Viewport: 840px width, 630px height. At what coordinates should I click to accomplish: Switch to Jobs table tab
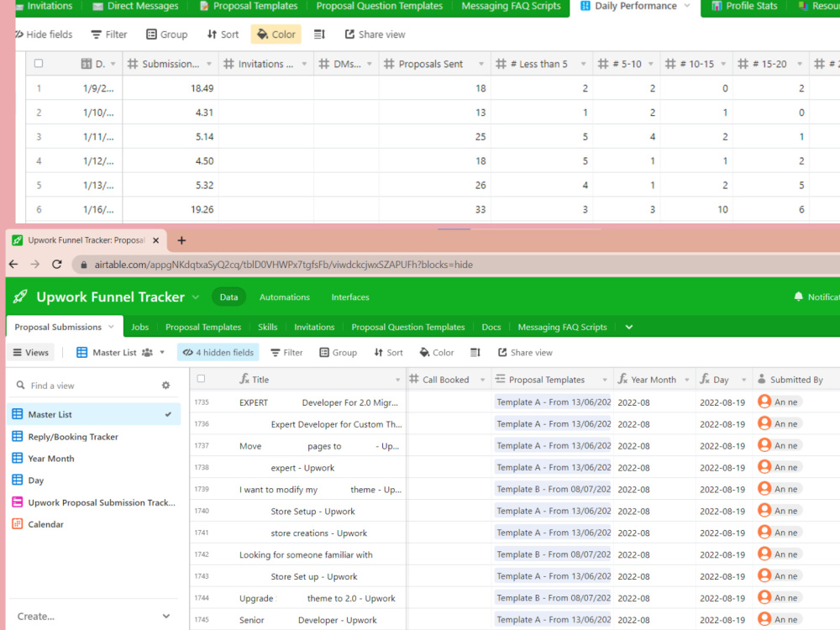[x=139, y=327]
